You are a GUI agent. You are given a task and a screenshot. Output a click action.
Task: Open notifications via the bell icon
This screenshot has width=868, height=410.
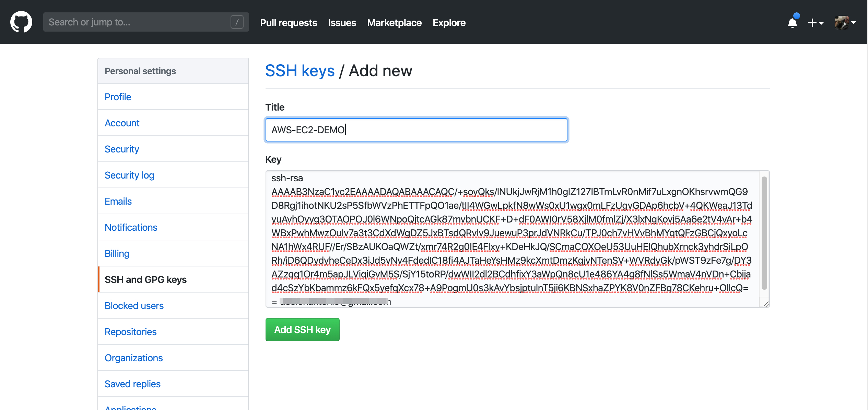(x=793, y=23)
